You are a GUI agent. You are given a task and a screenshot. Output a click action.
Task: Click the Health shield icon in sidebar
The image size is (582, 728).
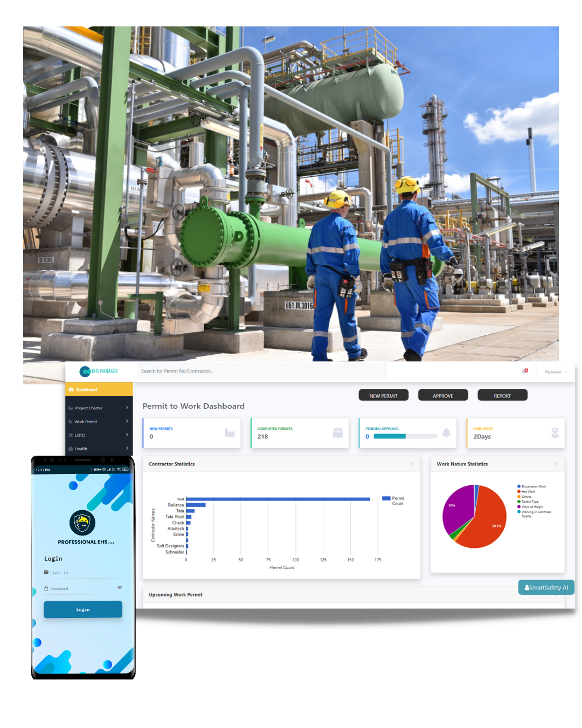click(70, 449)
